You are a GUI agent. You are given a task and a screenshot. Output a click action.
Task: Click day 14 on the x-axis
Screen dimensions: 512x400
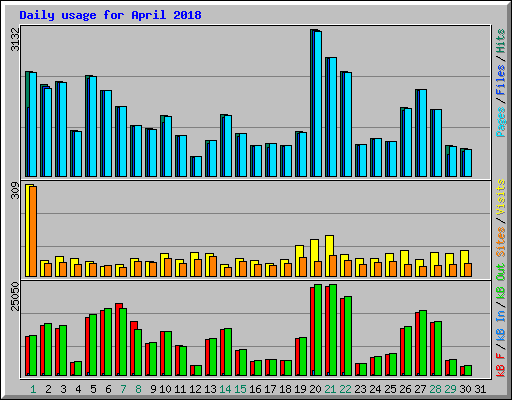[225, 389]
